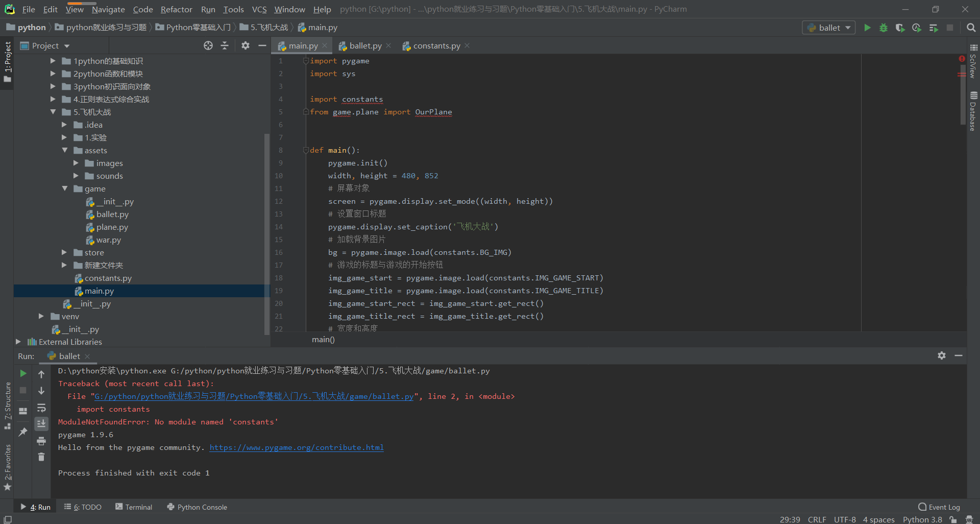Collapse the assets folder
The width and height of the screenshot is (980, 524).
(65, 150)
